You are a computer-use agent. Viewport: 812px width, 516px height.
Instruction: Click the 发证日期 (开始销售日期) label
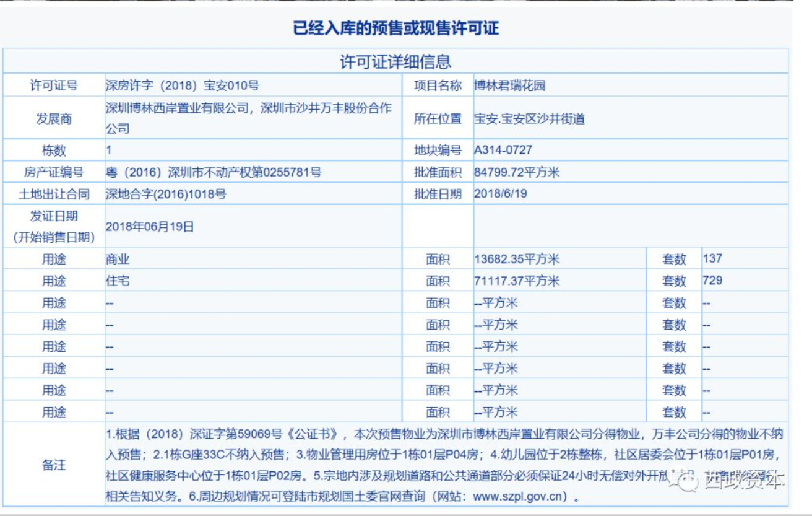54,226
